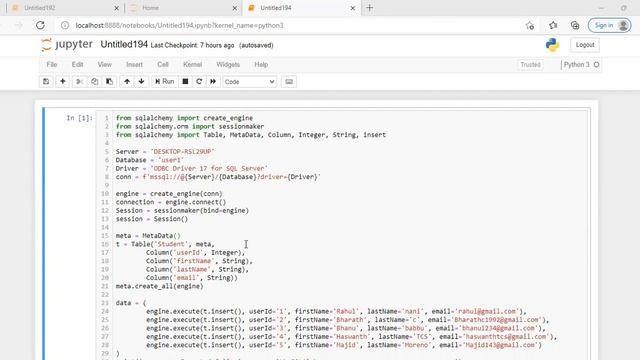The width and height of the screenshot is (640, 360).
Task: Insert cell below with plus icon
Action: (x=62, y=82)
